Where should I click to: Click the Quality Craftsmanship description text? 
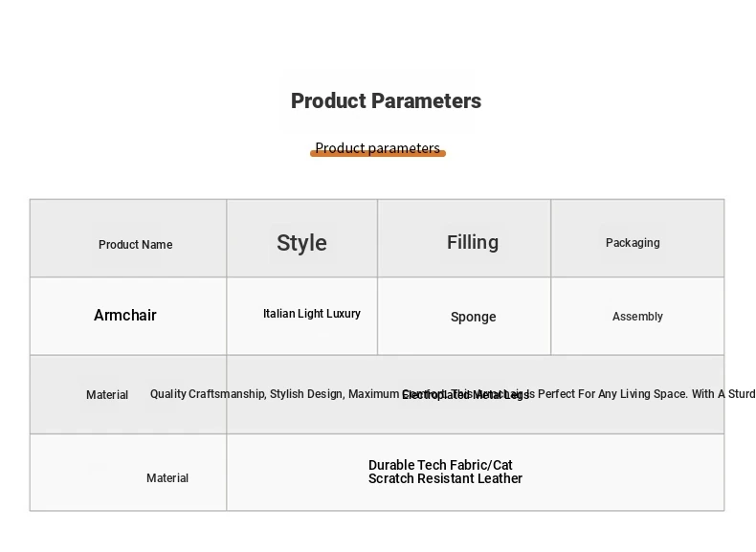tap(453, 394)
